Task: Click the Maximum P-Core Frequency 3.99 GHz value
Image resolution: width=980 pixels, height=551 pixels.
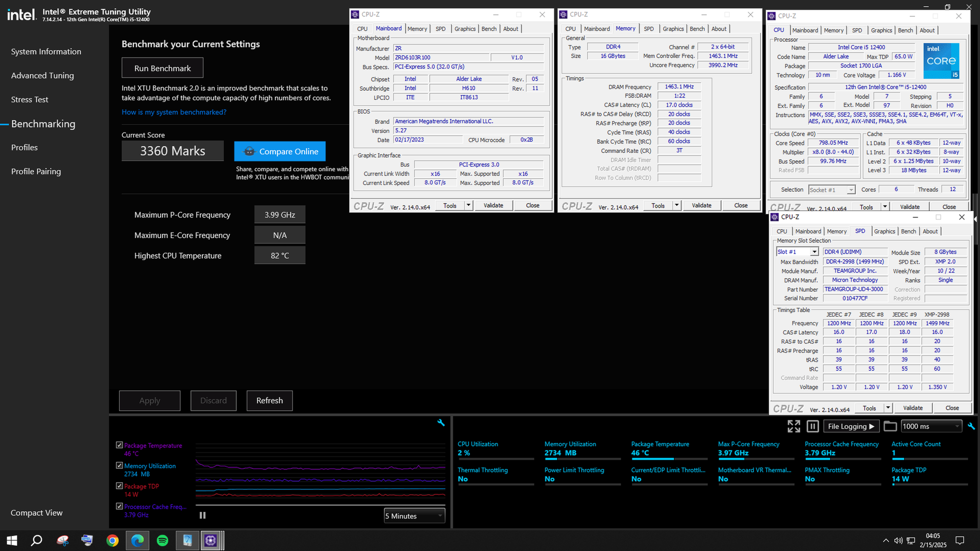Action: (280, 215)
